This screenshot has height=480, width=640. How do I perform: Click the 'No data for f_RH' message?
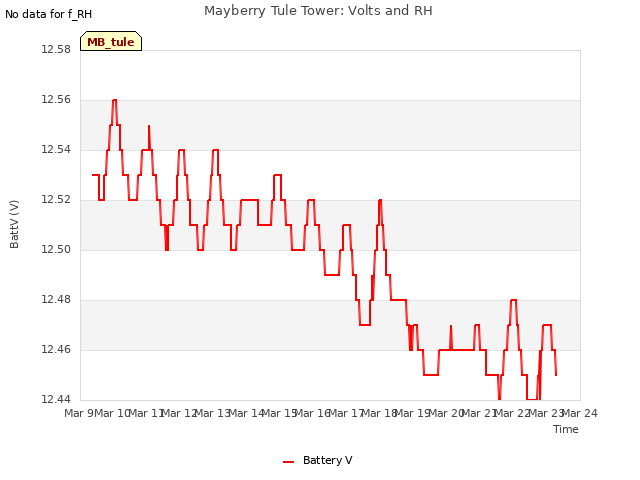pos(48,14)
